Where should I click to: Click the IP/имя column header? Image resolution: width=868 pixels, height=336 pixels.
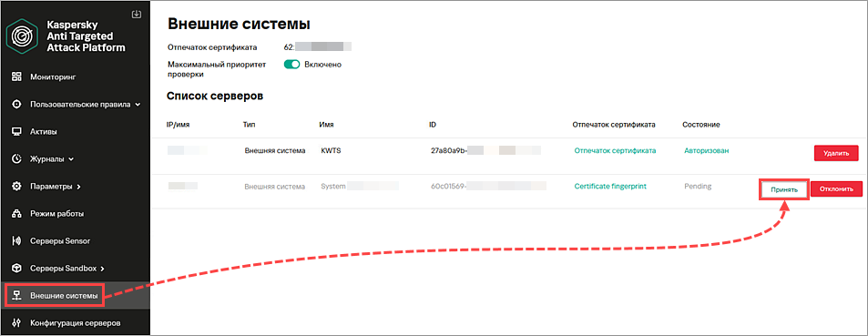[179, 125]
